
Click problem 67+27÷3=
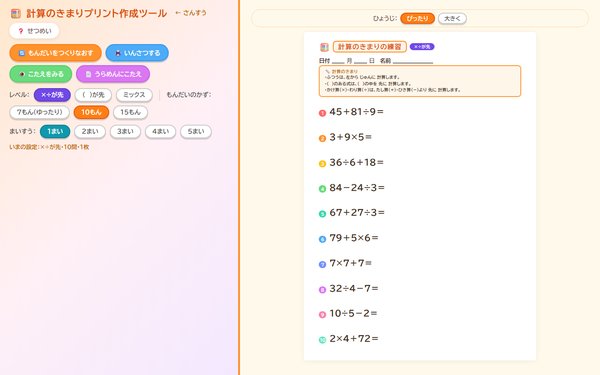tap(357, 212)
